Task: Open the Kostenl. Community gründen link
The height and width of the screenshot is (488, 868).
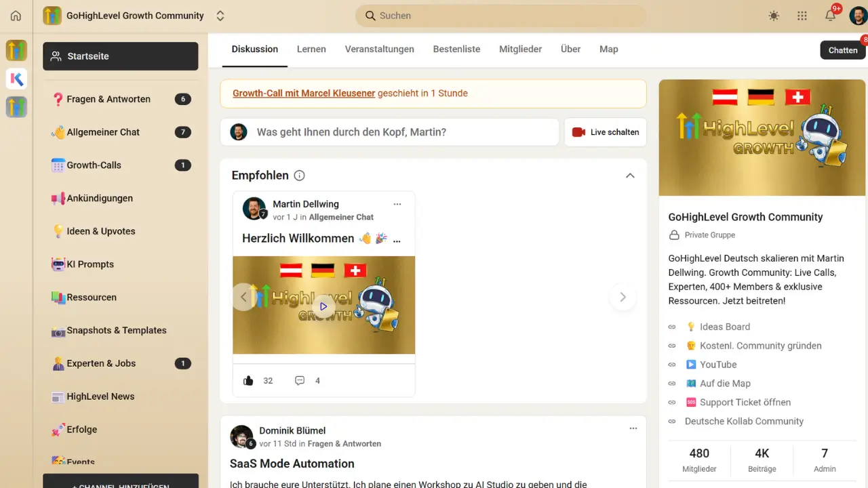Action: 753,346
